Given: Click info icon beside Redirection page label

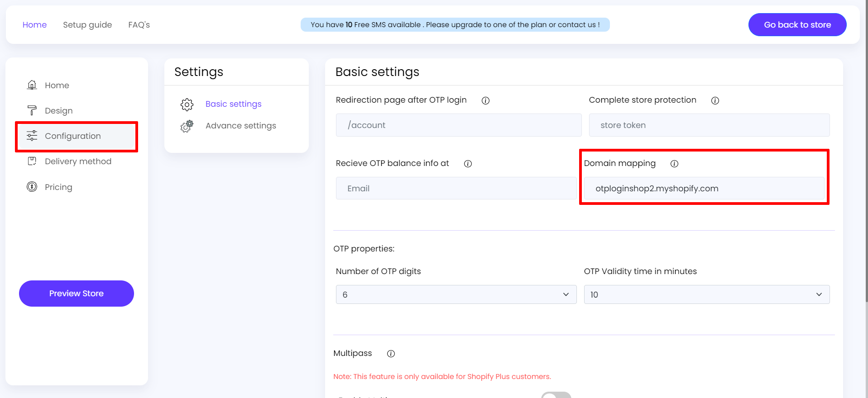Looking at the screenshot, I should pos(485,100).
